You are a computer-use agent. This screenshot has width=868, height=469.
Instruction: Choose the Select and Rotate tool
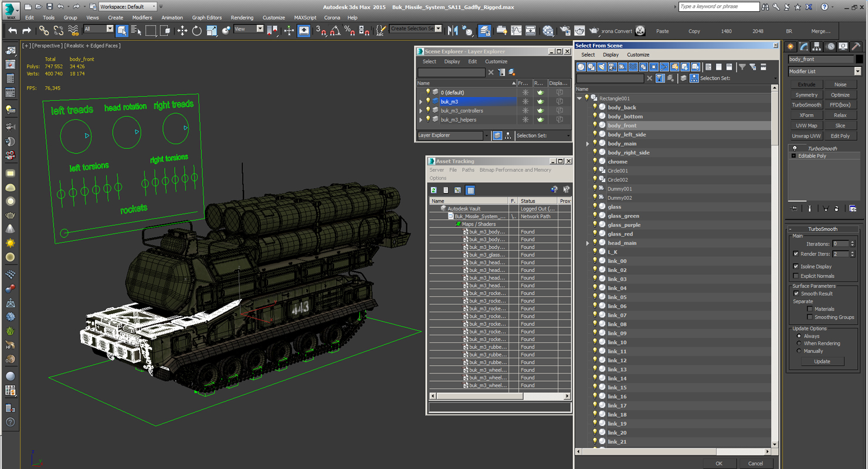(x=197, y=30)
